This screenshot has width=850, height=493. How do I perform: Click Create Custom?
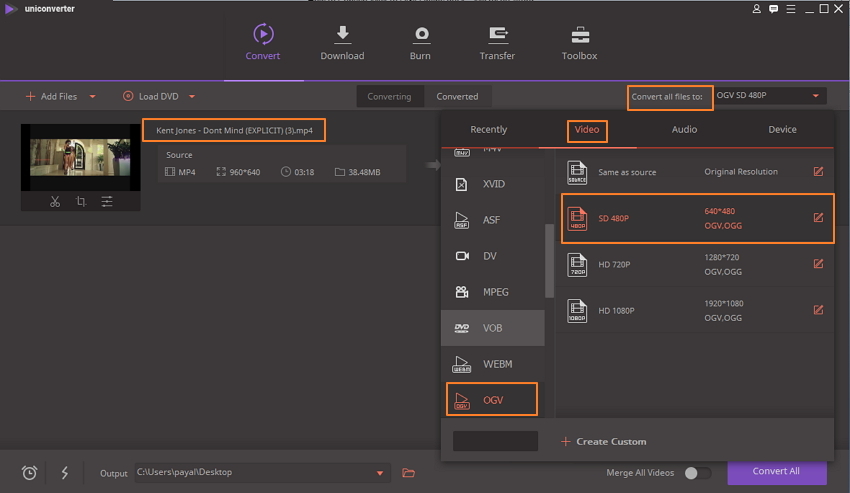coord(603,441)
